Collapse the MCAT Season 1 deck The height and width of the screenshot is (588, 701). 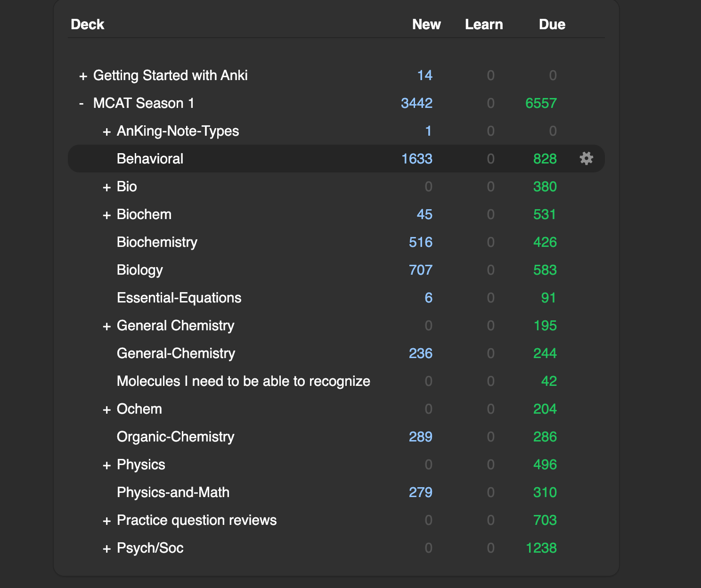(82, 103)
